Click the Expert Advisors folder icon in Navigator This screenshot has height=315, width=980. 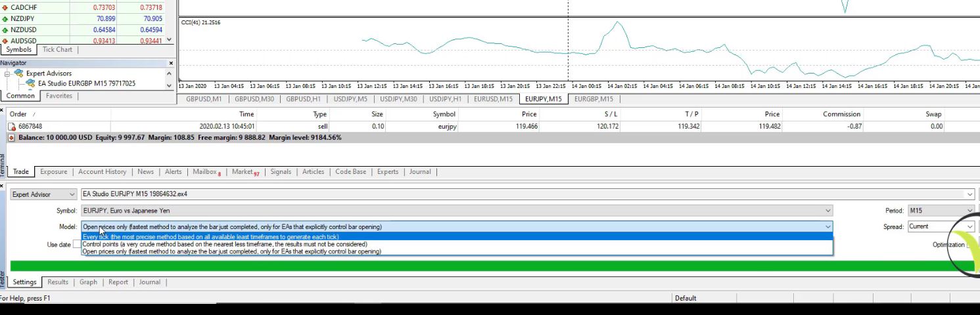pos(18,73)
